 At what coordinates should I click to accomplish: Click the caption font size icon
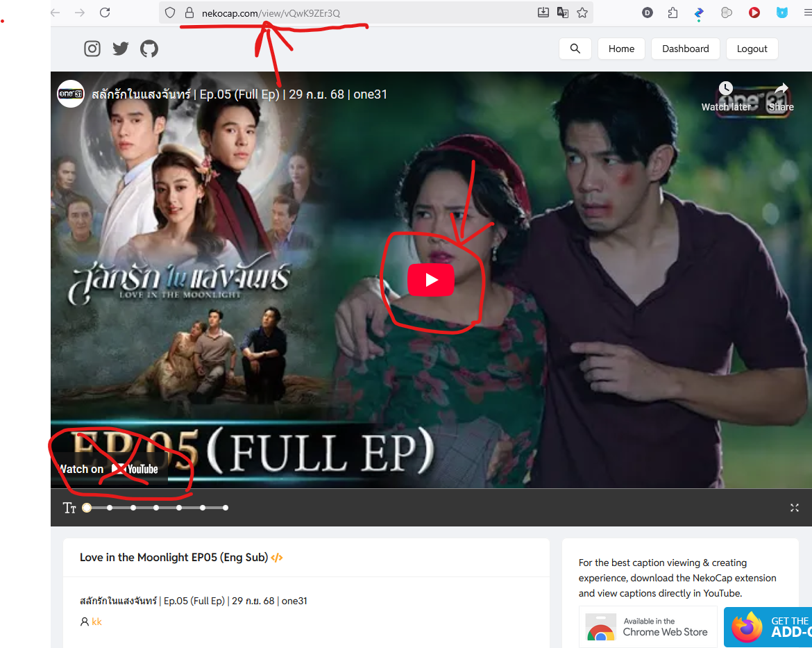pos(69,508)
